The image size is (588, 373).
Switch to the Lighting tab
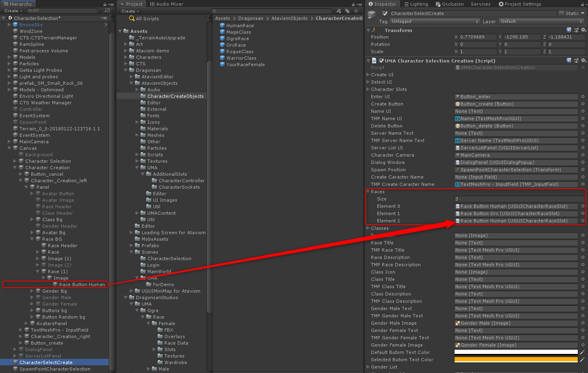point(416,4)
